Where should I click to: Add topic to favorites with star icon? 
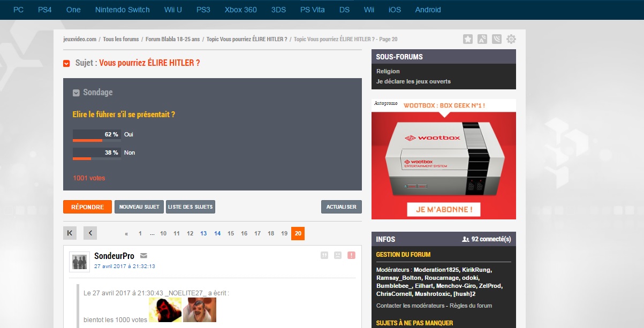tap(468, 39)
